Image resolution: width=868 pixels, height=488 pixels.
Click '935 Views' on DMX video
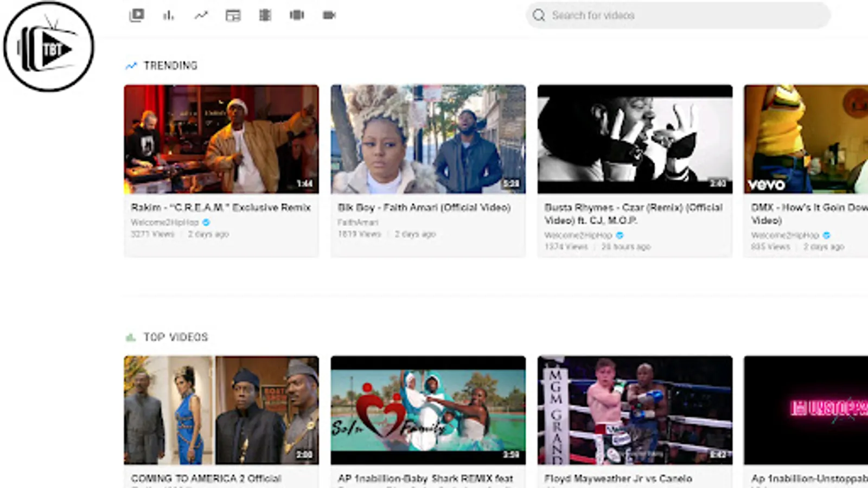coord(770,247)
